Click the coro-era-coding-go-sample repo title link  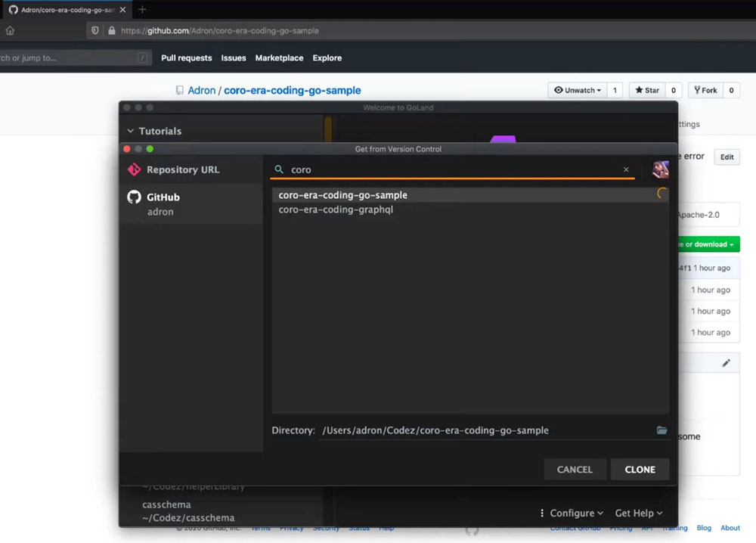click(x=292, y=90)
